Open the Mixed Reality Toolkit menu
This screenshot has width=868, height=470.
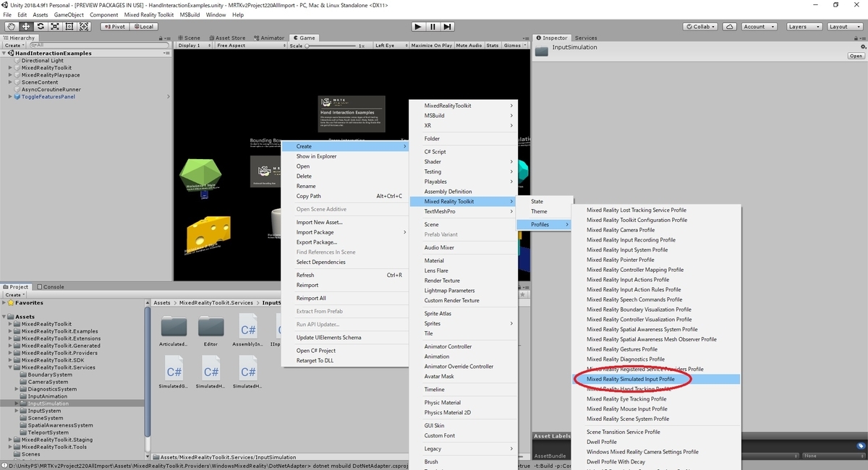tap(148, 14)
